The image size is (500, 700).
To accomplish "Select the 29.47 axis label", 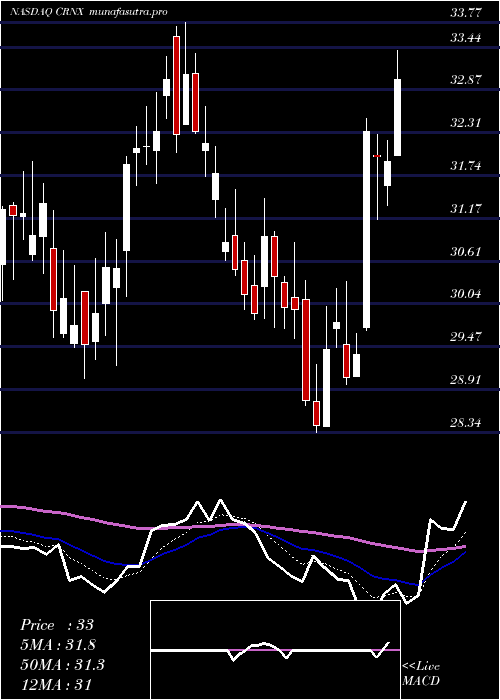I will pyautogui.click(x=466, y=336).
